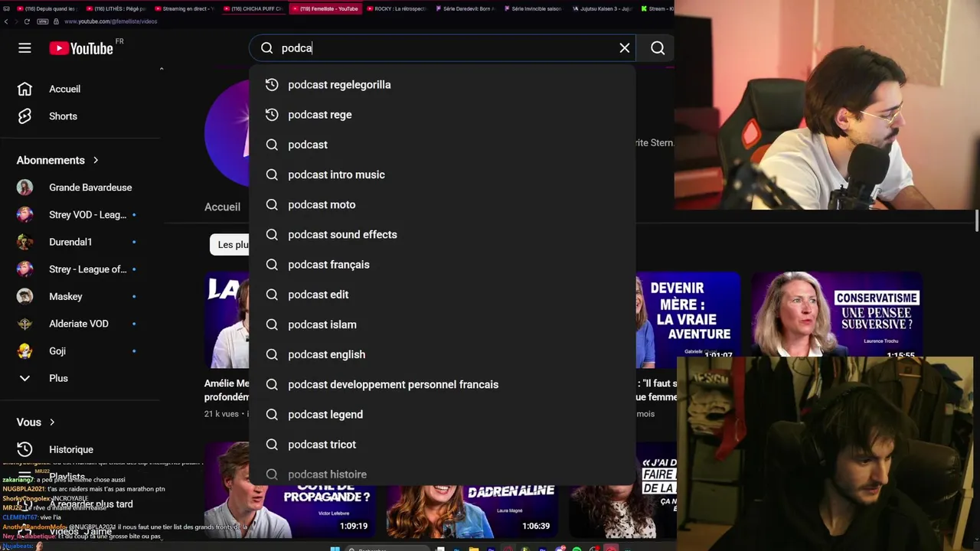The height and width of the screenshot is (551, 980).
Task: Click the Goji channel avatar
Action: (25, 350)
